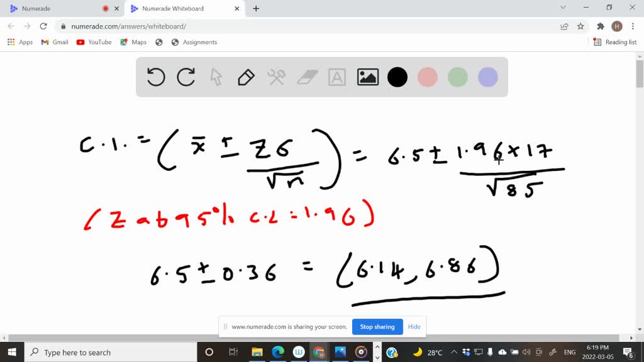Pick the blue pen color
The width and height of the screenshot is (644, 362).
point(488,77)
